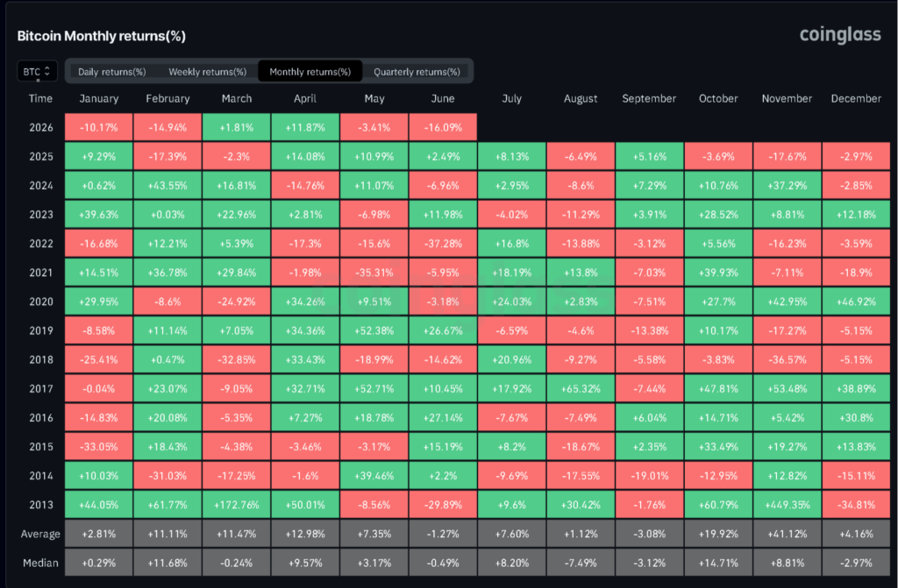Click the 2021 October cell +39.93%
The height and width of the screenshot is (588, 898).
pyautogui.click(x=718, y=273)
